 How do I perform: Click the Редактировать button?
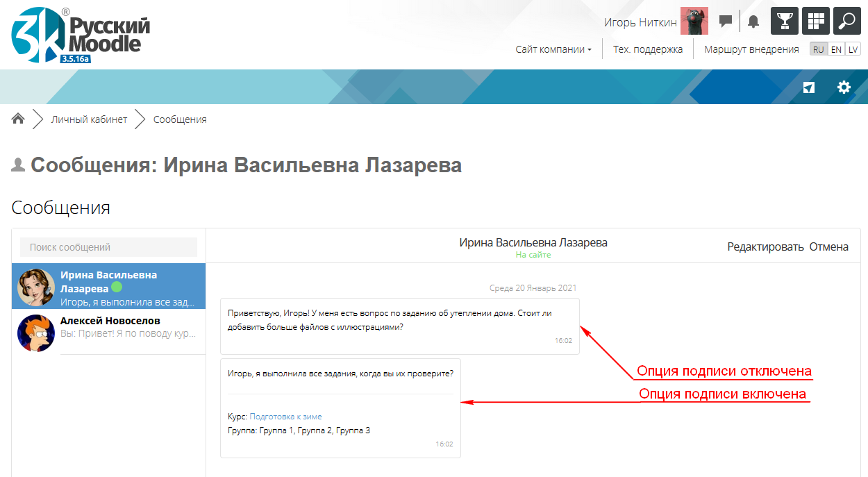[765, 246]
